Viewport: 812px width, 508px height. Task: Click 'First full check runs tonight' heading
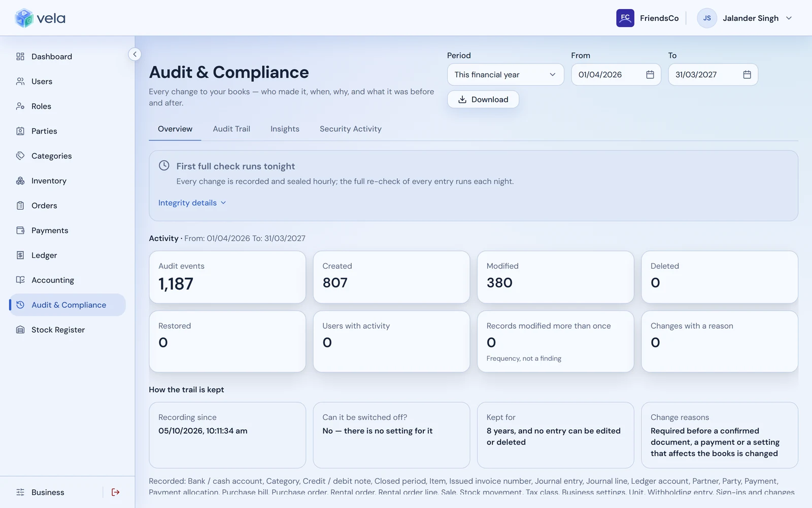coord(235,166)
